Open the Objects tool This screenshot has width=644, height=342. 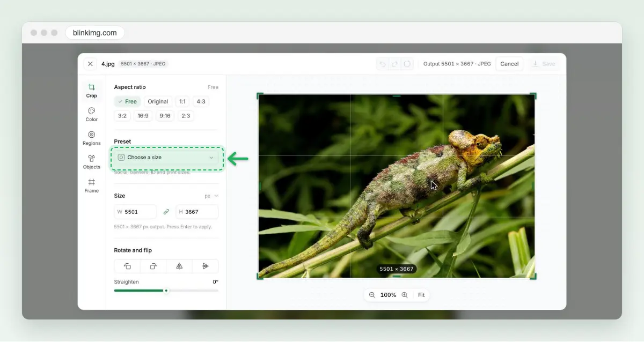[x=92, y=162]
